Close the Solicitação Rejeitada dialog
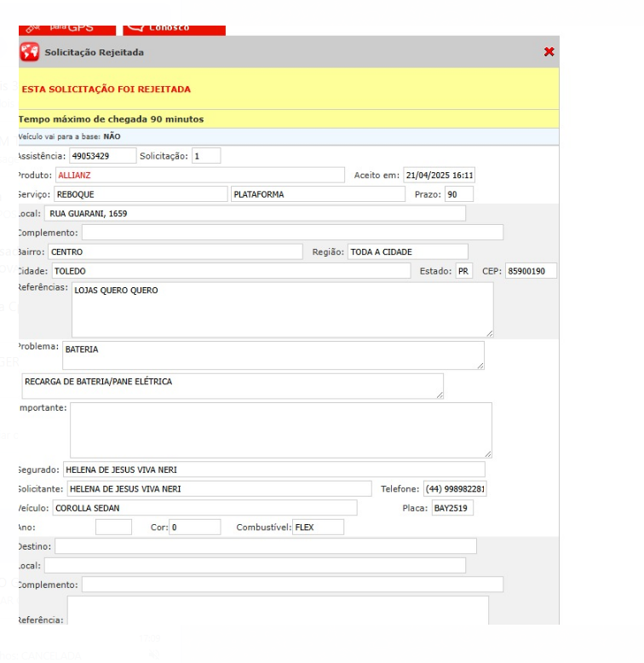This screenshot has width=644, height=663. point(549,52)
